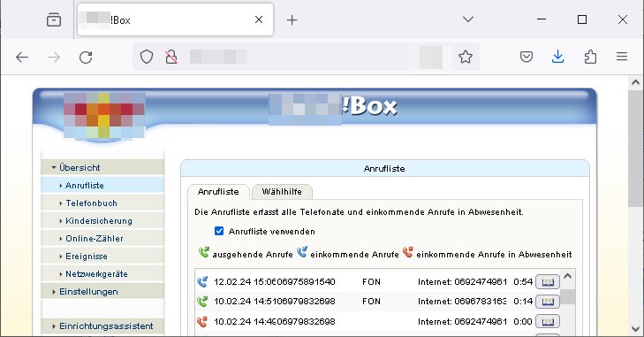The width and height of the screenshot is (644, 337).
Task: Expand the Einrichtungsassistent menu section
Action: pos(102,326)
